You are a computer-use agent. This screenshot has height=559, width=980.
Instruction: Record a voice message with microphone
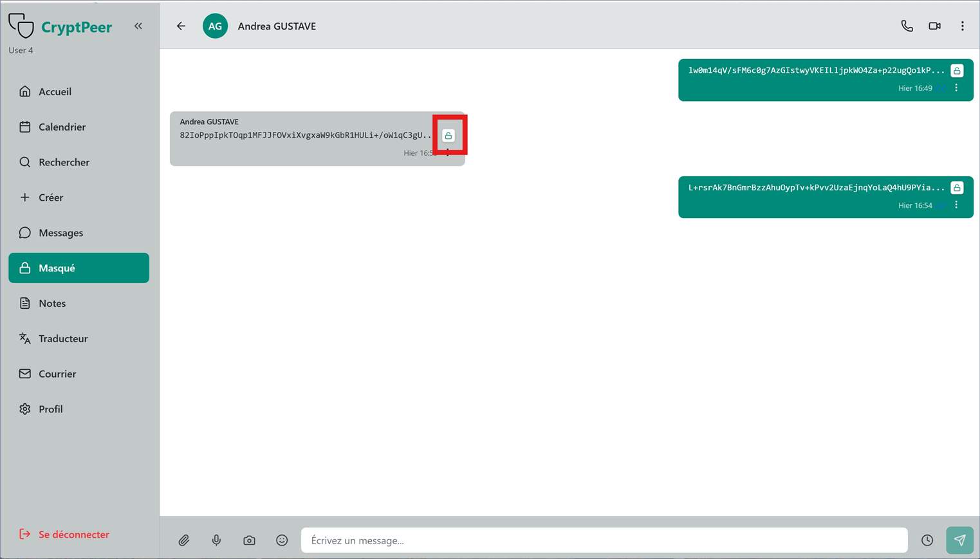pos(217,540)
